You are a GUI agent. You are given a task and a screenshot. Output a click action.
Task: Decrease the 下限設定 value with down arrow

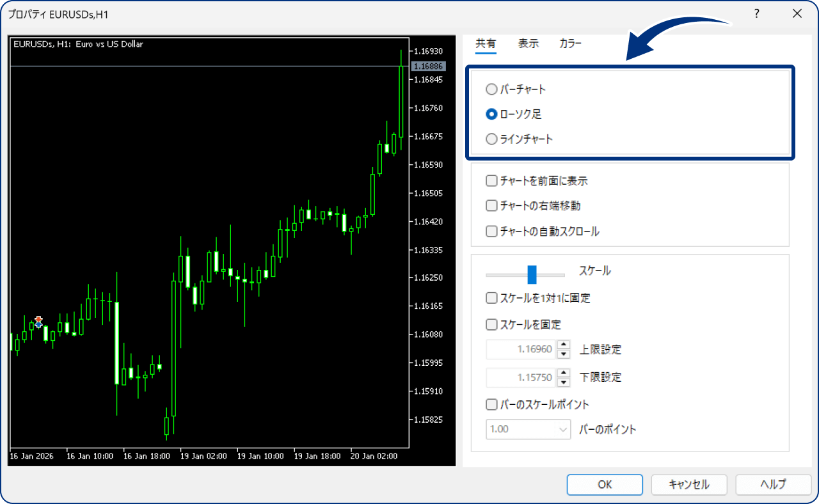pyautogui.click(x=563, y=382)
